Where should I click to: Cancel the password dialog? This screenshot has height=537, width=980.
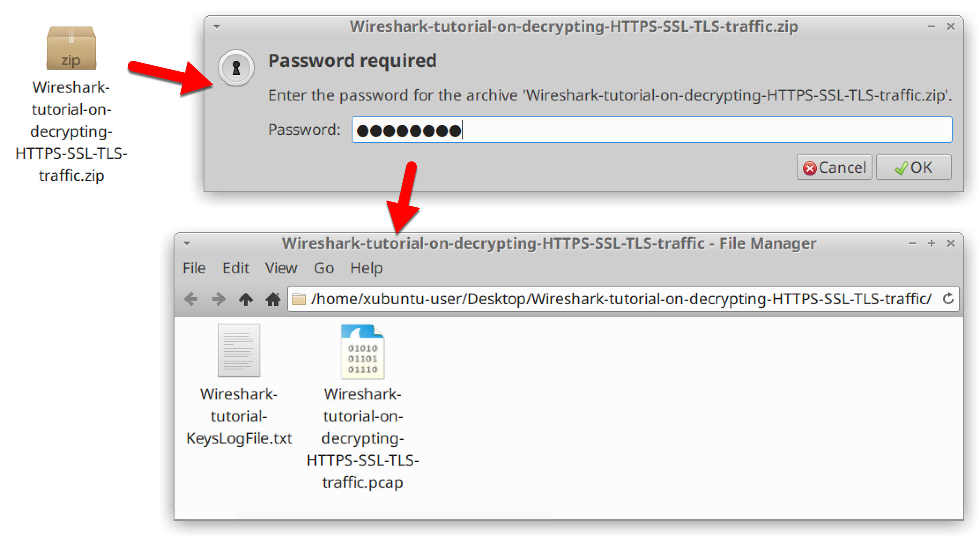tap(834, 168)
